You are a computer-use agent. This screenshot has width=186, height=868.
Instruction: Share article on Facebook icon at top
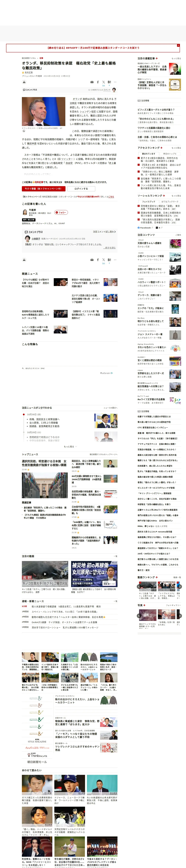pos(98,82)
